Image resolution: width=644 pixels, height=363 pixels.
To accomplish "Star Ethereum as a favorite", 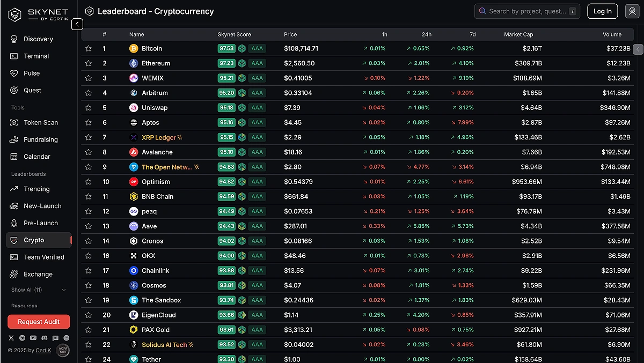I will tap(89, 63).
